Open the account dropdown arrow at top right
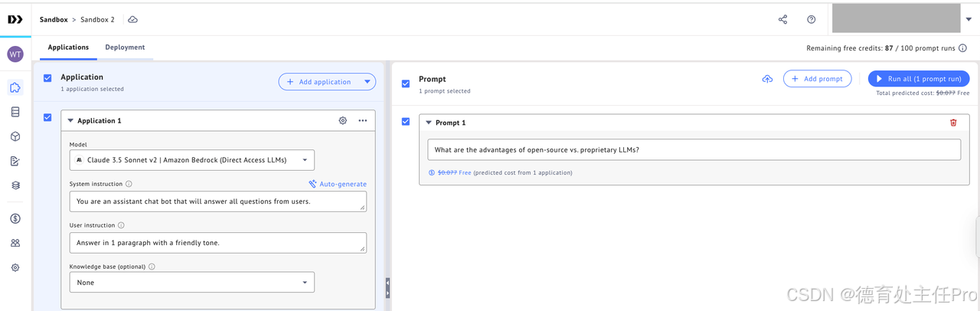This screenshot has width=980, height=311. [x=969, y=20]
